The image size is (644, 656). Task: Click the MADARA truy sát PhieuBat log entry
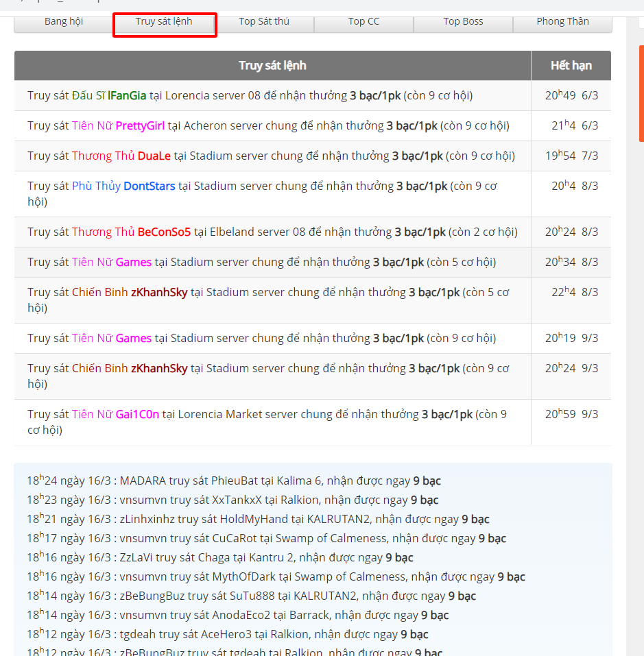[x=233, y=481]
